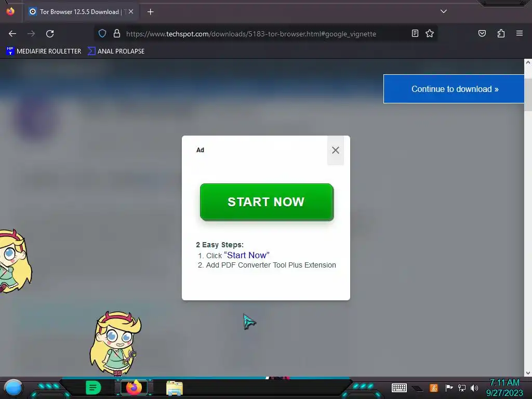
Task: Open Firefox view icon at tab strip start
Action: pos(10,11)
